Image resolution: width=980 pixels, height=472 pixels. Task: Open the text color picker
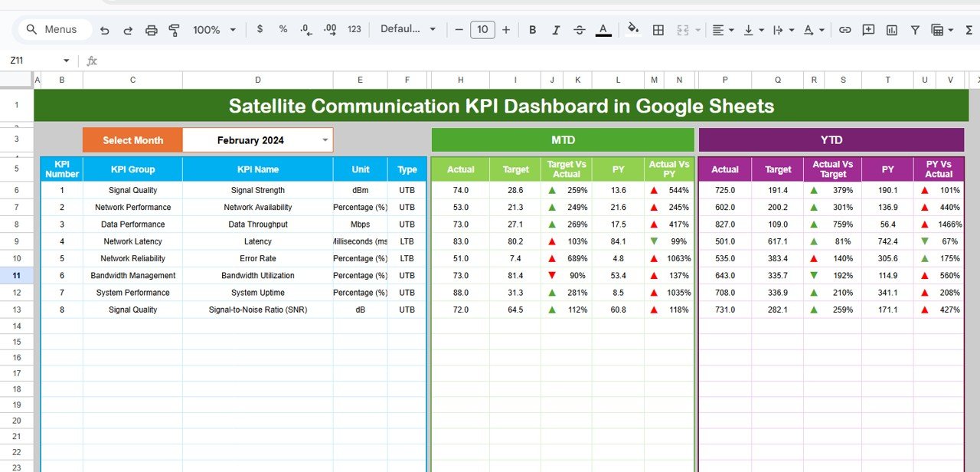coord(603,29)
